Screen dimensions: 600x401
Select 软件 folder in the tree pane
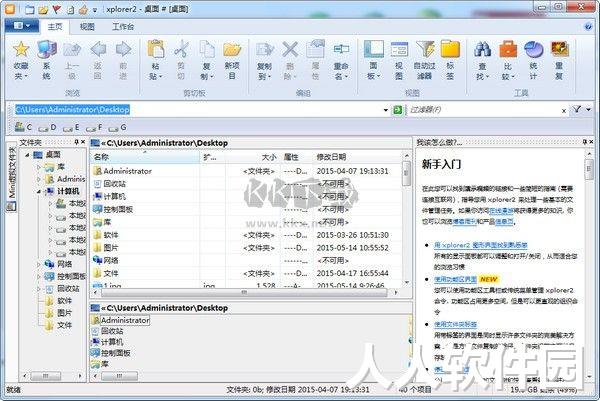click(64, 301)
